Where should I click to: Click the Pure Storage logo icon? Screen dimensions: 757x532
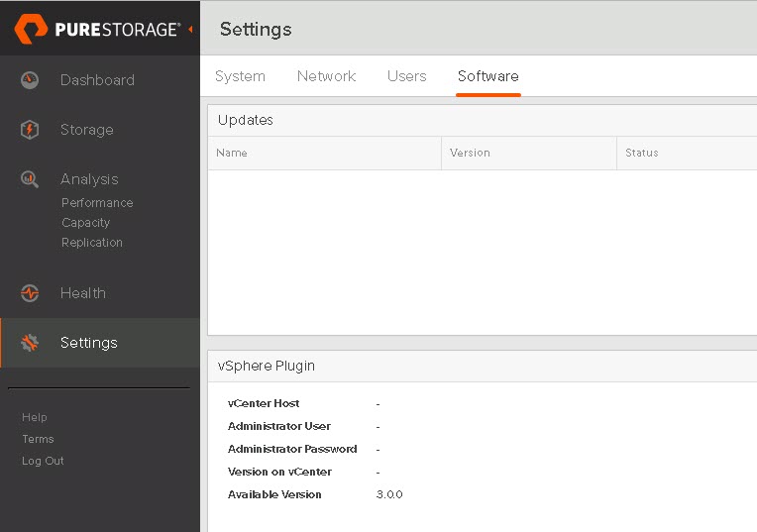[31, 29]
